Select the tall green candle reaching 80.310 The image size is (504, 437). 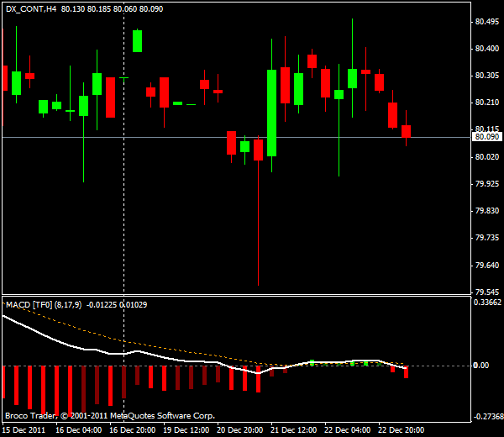(x=271, y=113)
